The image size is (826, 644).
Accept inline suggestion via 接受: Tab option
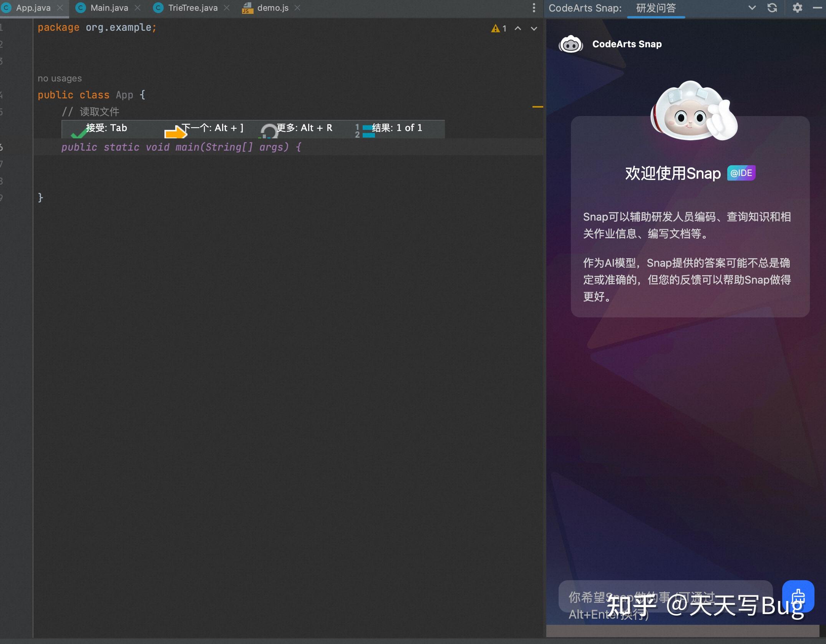[x=106, y=128]
